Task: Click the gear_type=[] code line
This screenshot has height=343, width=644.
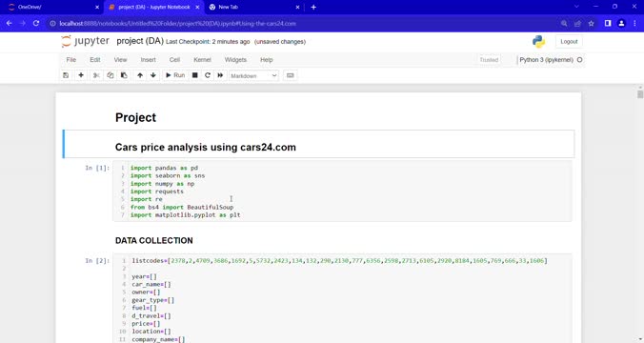Action: (152, 300)
